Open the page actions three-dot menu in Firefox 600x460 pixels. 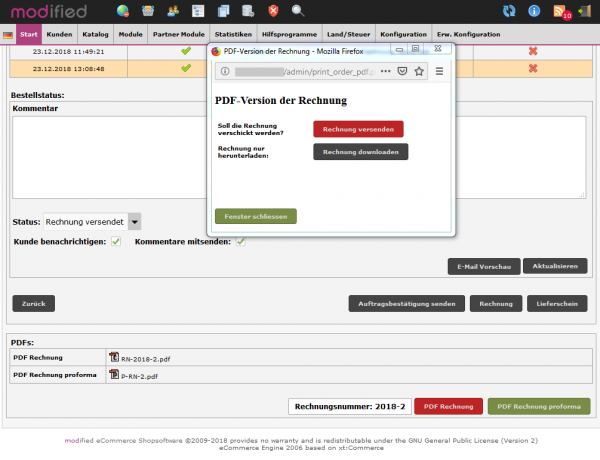pos(386,71)
